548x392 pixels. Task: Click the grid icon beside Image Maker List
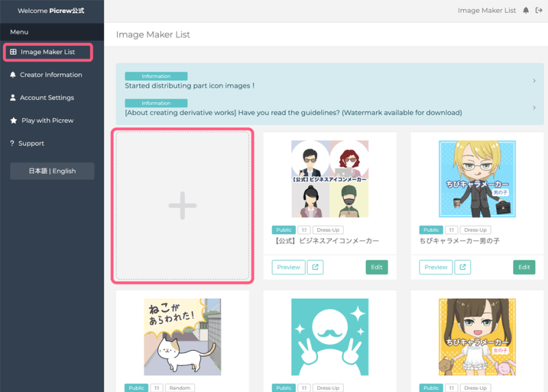[13, 52]
